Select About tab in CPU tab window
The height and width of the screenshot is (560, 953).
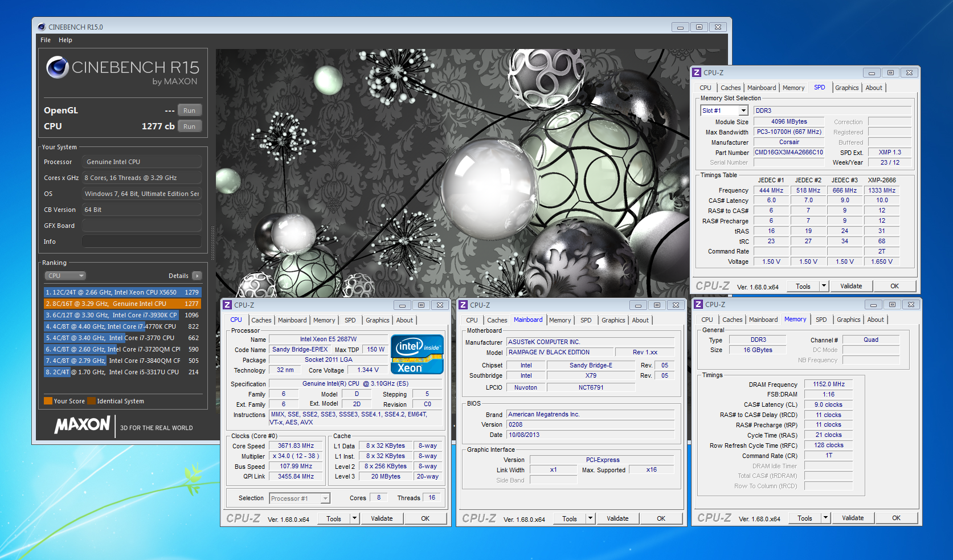[404, 320]
